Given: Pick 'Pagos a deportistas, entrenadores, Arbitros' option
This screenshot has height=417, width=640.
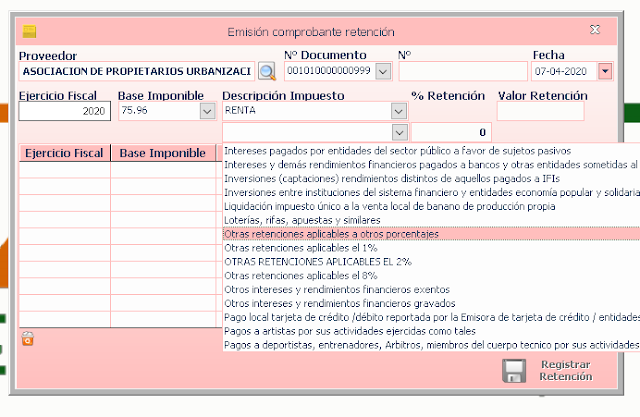Looking at the screenshot, I should click(431, 345).
